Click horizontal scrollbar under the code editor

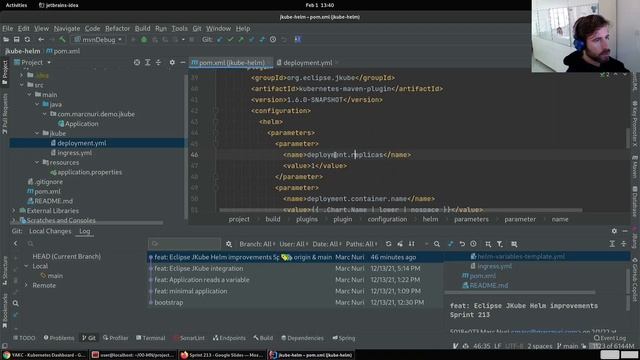[x=400, y=210]
